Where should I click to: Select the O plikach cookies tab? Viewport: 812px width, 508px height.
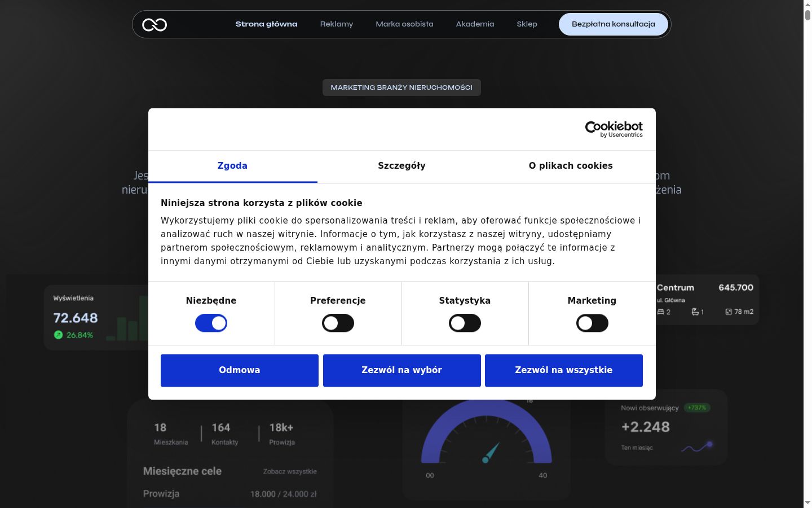[x=571, y=166]
